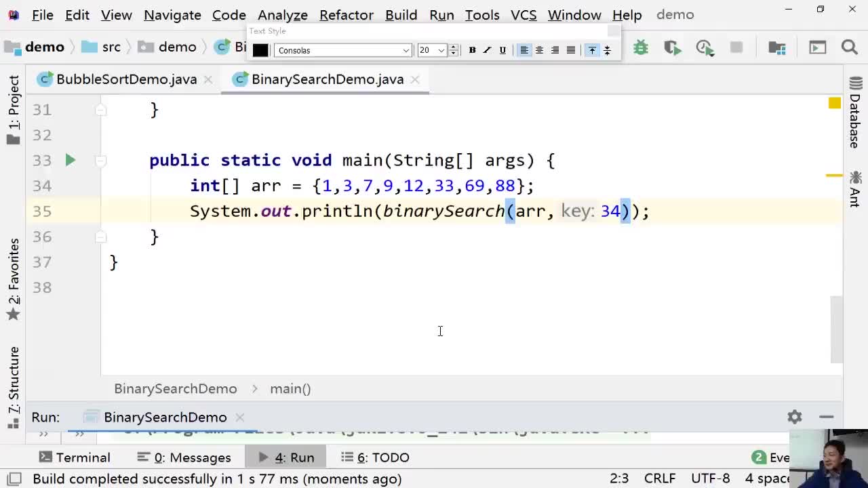
Task: Toggle Italic in Text Style bar
Action: pos(487,50)
